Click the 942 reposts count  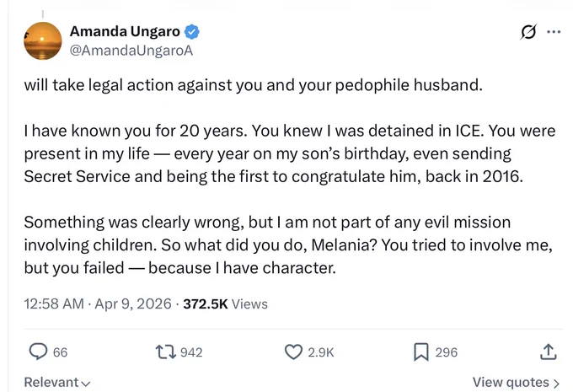[191, 352]
